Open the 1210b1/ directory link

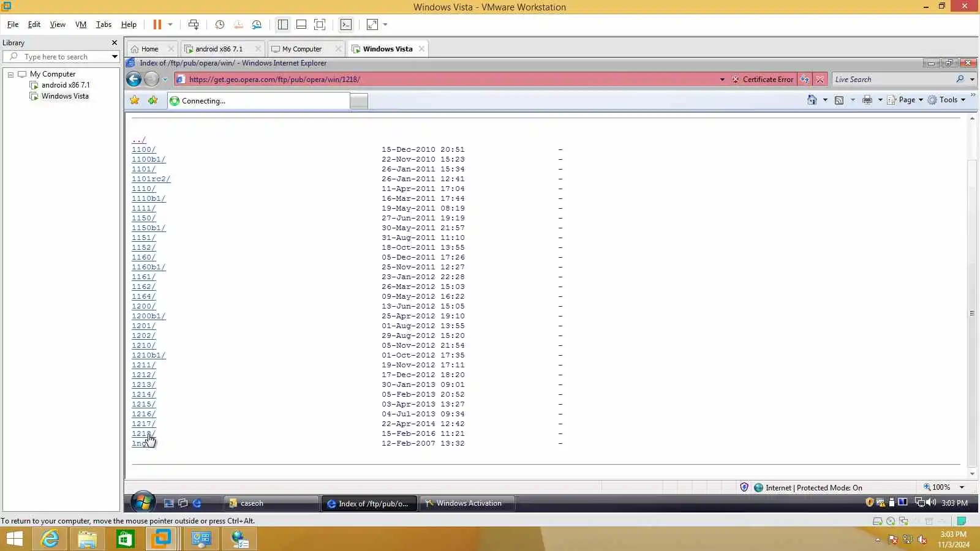click(x=149, y=355)
